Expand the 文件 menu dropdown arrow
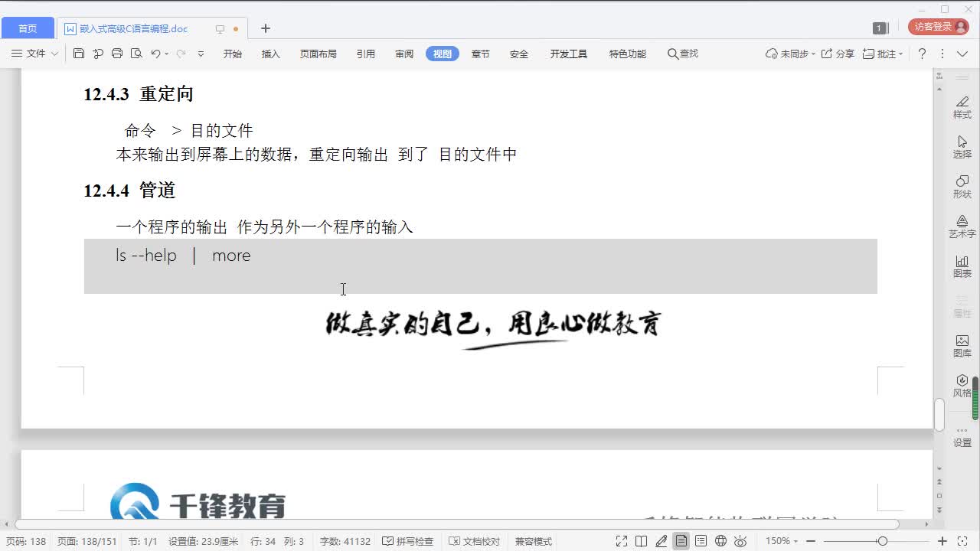 point(54,54)
